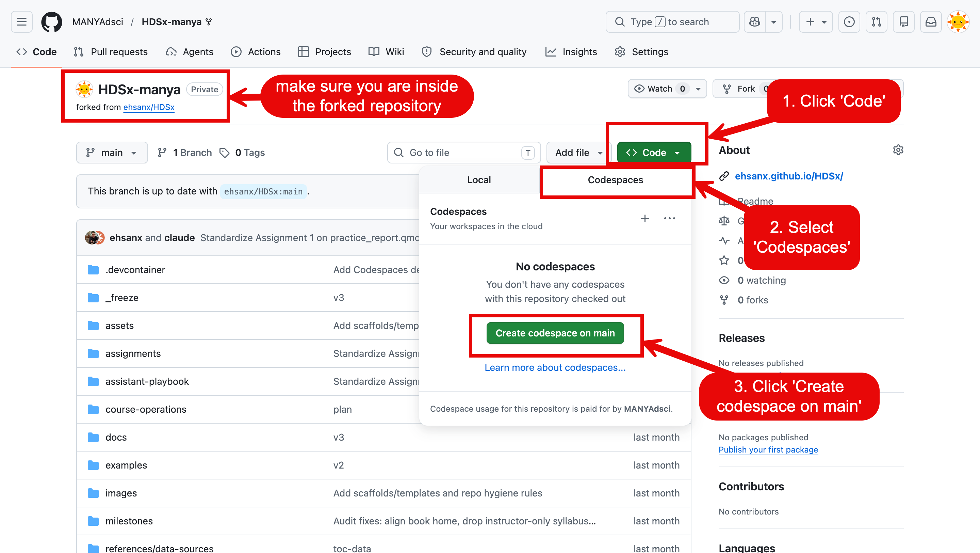This screenshot has height=553, width=980.
Task: Open the Security and quality tab
Action: [474, 52]
